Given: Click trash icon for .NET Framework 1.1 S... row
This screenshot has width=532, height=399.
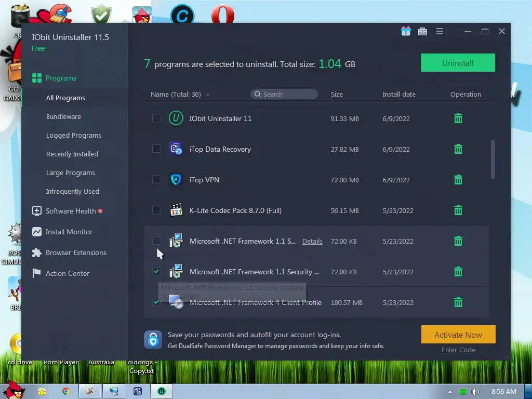Looking at the screenshot, I should tap(458, 241).
